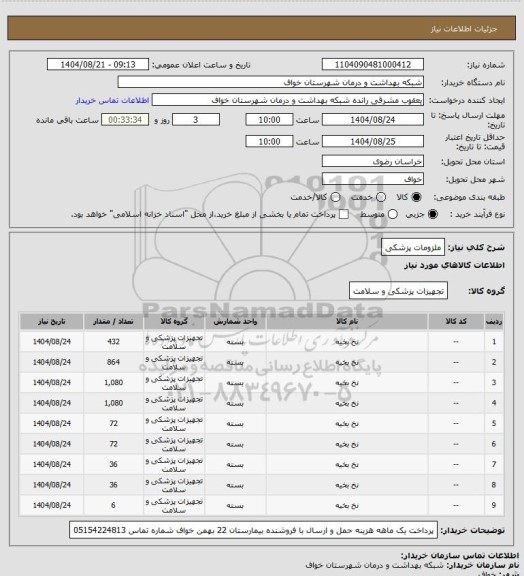The image size is (524, 576).
Task: Click the quantity 432 in row 1
Action: point(114,341)
